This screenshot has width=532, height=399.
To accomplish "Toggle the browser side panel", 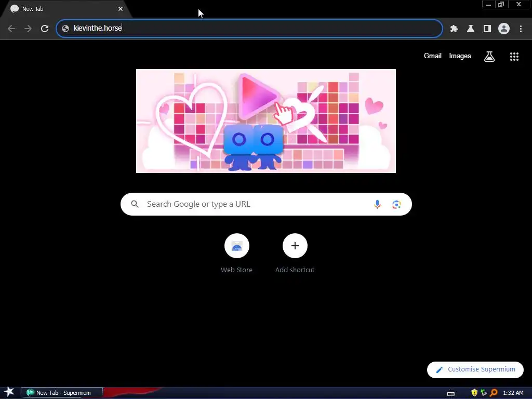I will click(487, 29).
